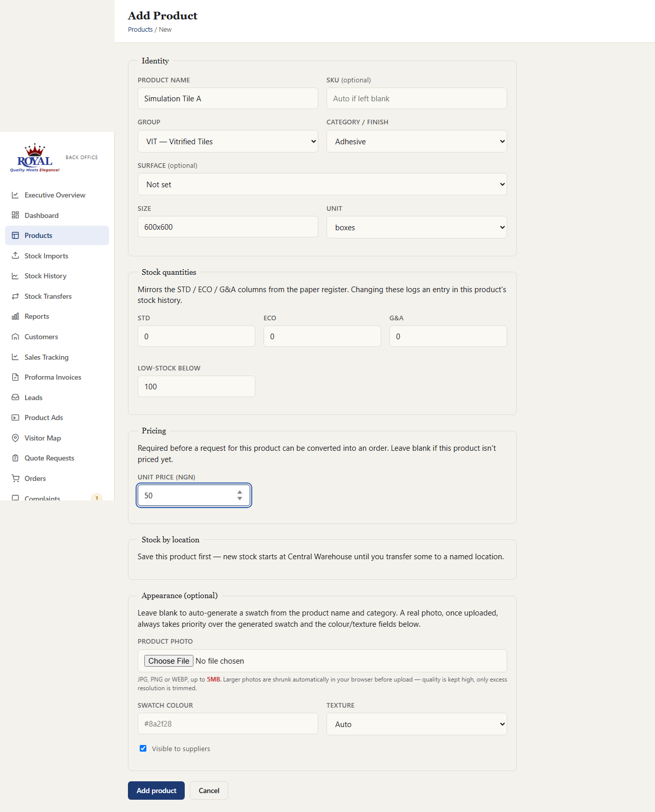Screen dimensions: 655x812
Task: Click the Low-stock below field
Action: pyautogui.click(x=196, y=386)
